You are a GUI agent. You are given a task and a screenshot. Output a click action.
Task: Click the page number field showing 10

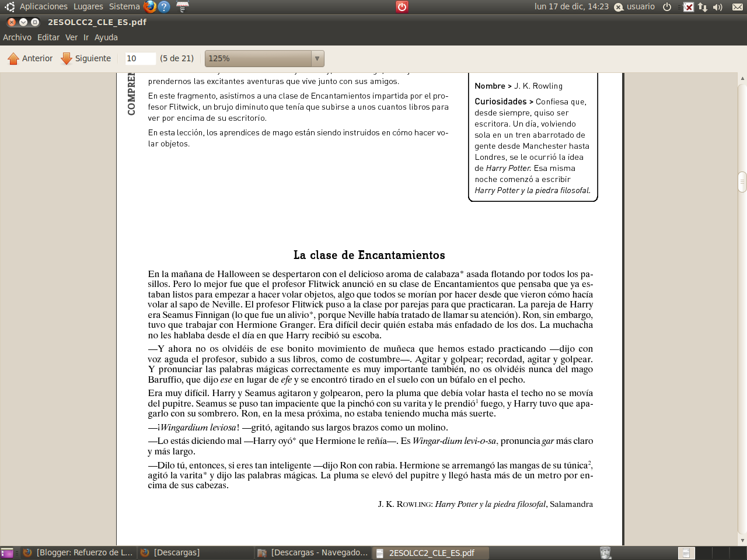(x=140, y=58)
